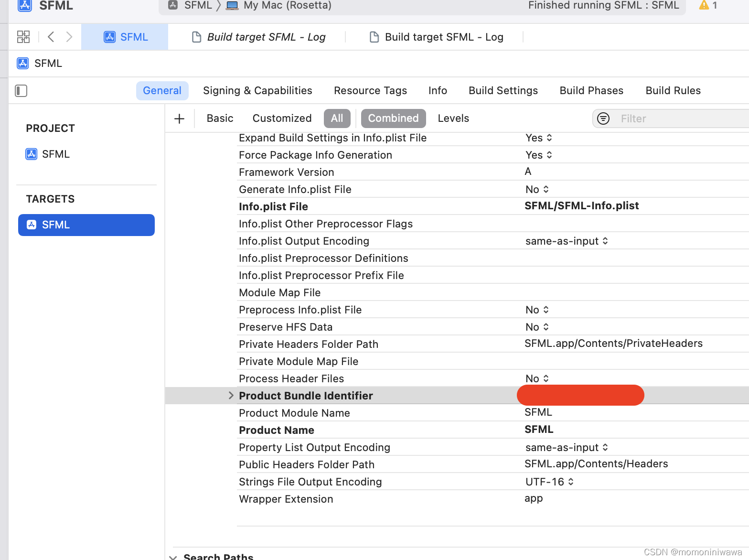
Task: Click the warning triangle issue indicator
Action: click(704, 5)
